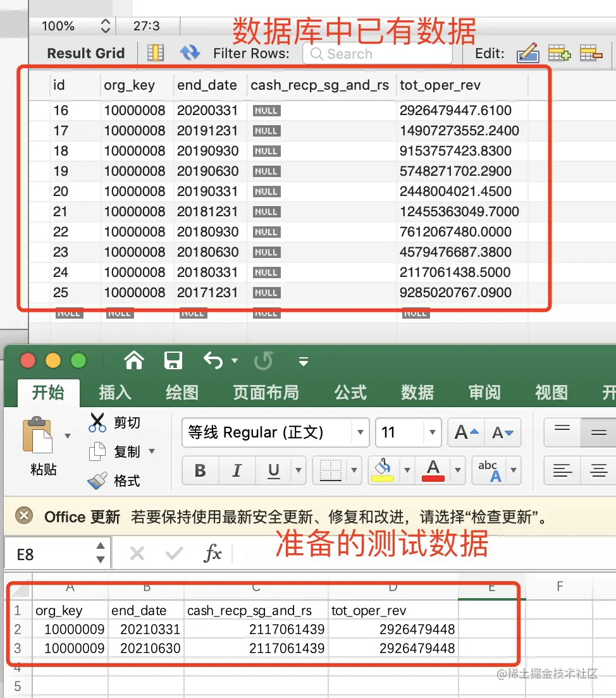
Task: Expand underline style options
Action: (299, 470)
